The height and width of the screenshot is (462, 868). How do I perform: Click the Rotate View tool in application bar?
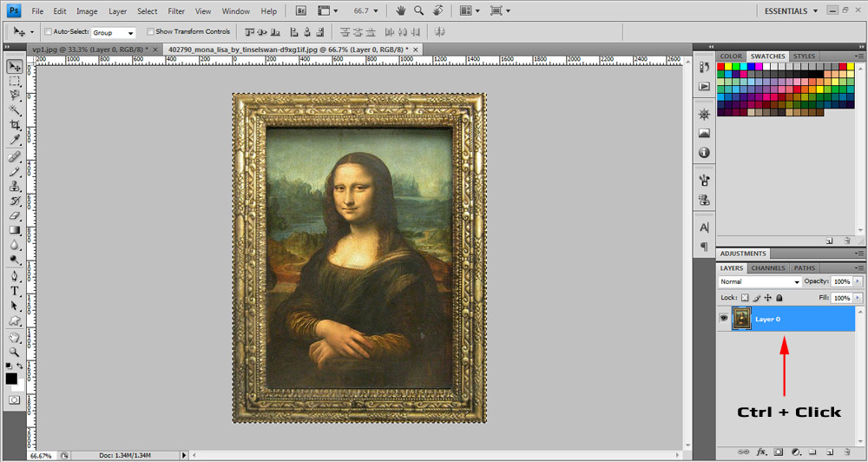click(x=437, y=10)
